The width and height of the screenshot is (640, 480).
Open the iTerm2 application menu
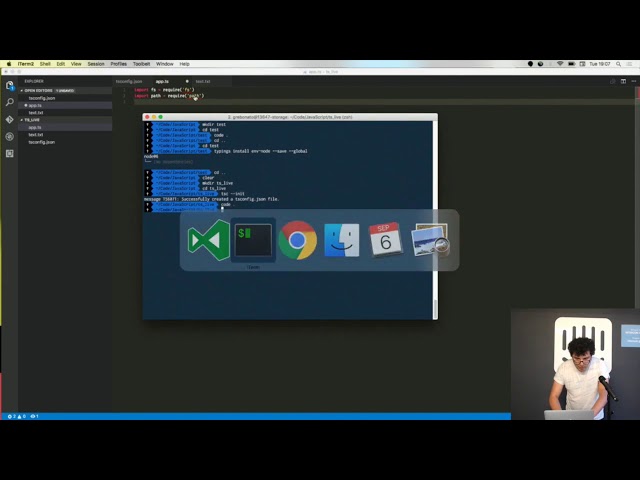pyautogui.click(x=26, y=64)
